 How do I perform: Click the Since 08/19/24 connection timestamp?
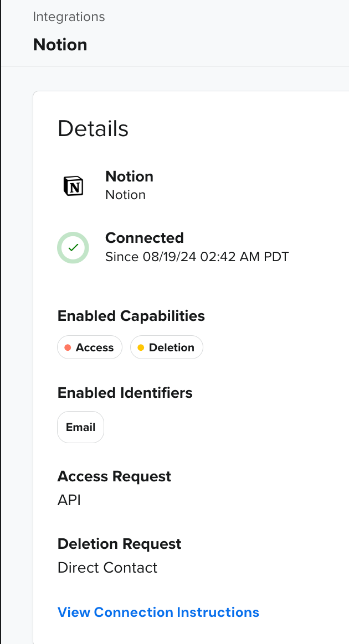(x=197, y=257)
